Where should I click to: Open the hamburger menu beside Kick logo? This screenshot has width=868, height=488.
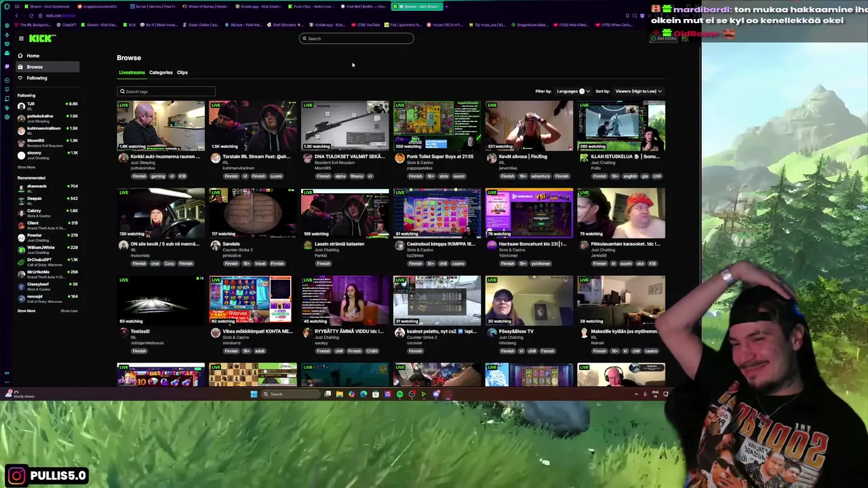click(x=21, y=39)
